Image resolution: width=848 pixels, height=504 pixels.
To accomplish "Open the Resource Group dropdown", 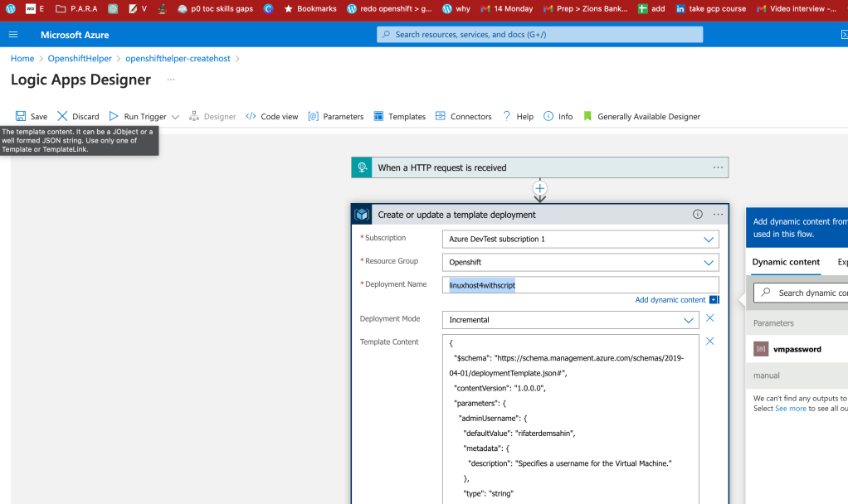I will (x=580, y=262).
